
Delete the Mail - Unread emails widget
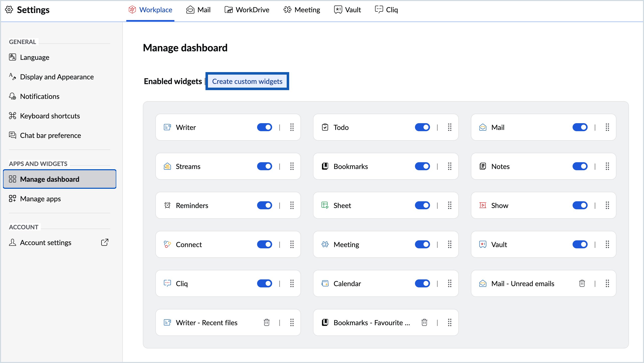pos(582,283)
